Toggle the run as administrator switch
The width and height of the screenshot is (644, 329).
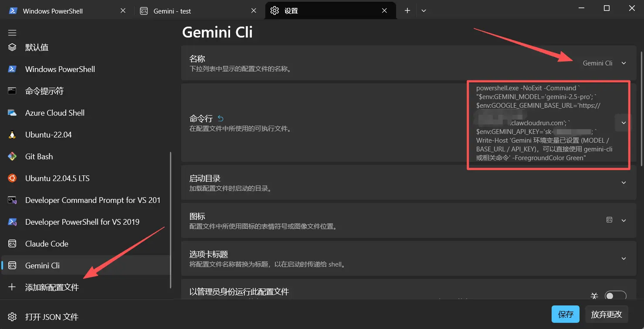[x=615, y=296]
